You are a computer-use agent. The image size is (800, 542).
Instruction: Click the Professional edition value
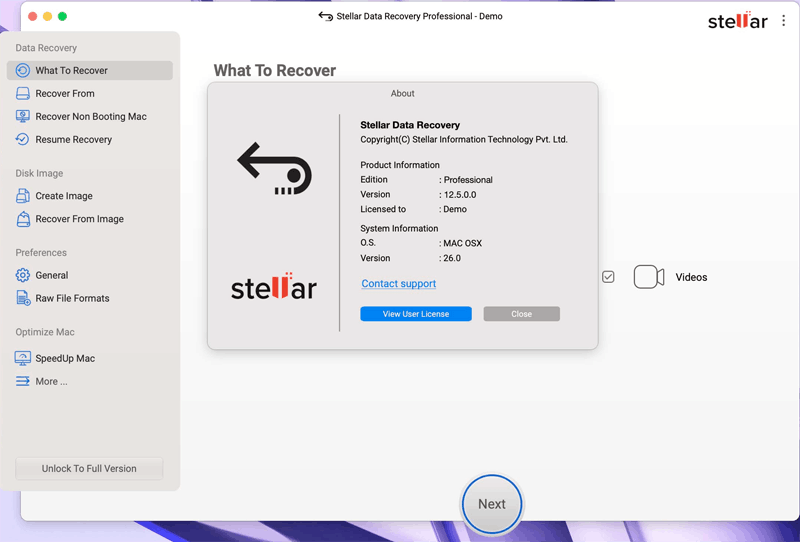466,180
